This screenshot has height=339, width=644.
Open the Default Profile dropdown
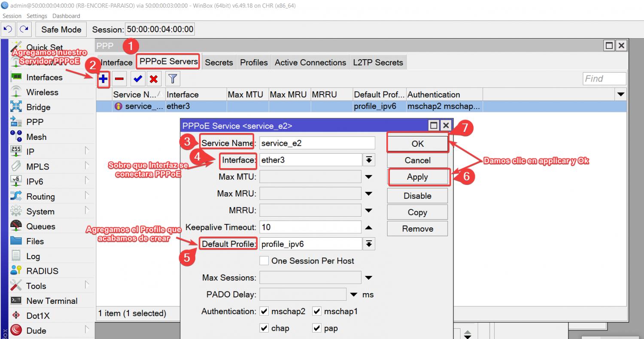tap(368, 244)
